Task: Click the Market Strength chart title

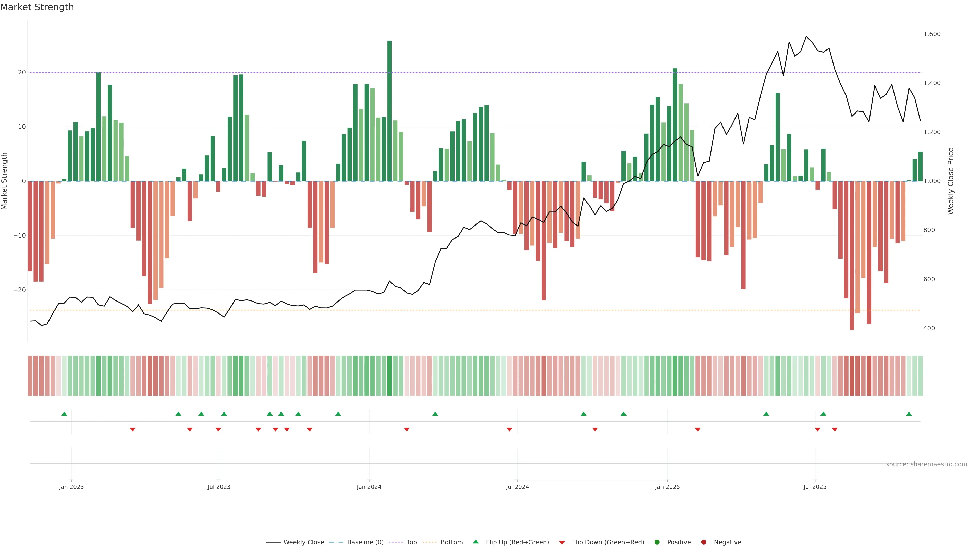Action: (37, 7)
